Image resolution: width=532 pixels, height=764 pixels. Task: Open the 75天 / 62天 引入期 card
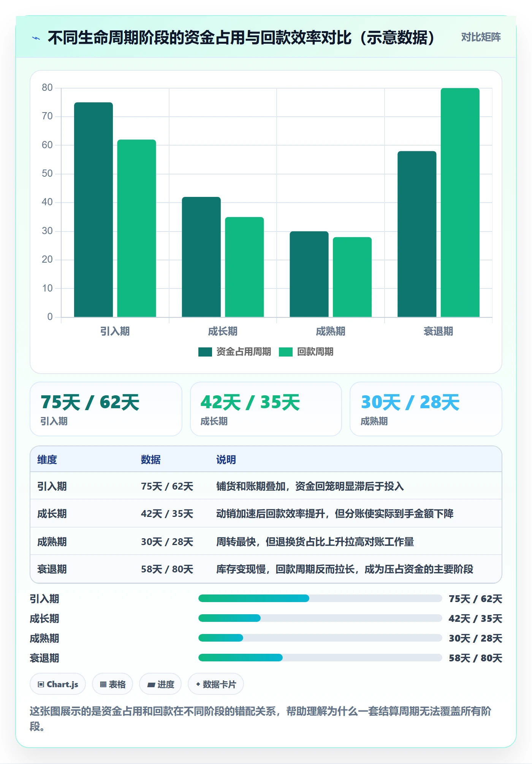coord(106,409)
